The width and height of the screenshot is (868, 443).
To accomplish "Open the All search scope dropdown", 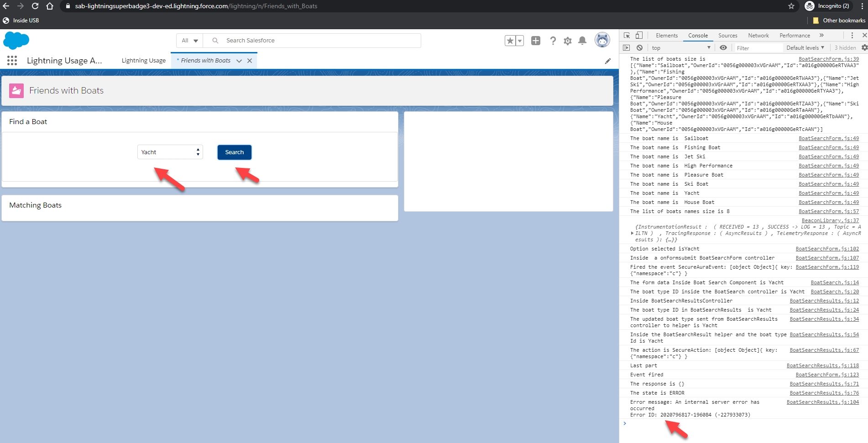I will pyautogui.click(x=189, y=41).
